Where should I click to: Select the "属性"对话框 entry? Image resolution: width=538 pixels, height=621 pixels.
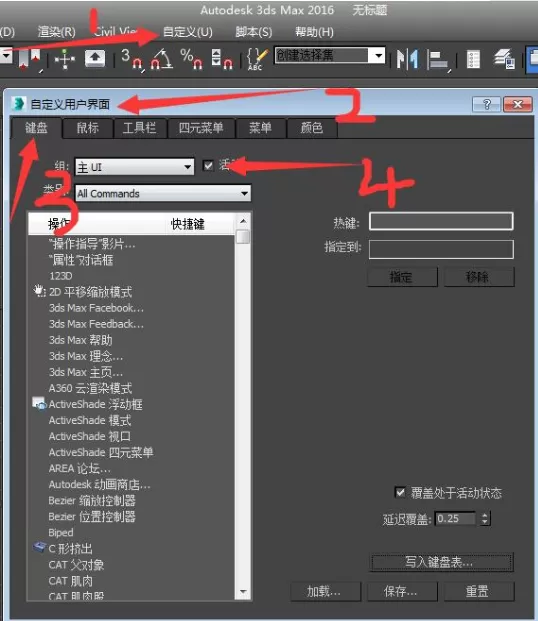pos(81,260)
